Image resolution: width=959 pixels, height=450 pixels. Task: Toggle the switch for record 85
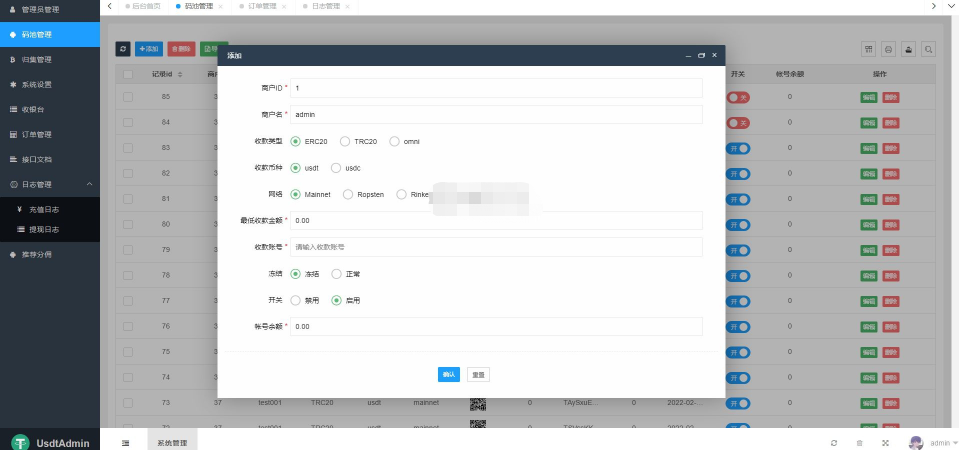point(738,97)
